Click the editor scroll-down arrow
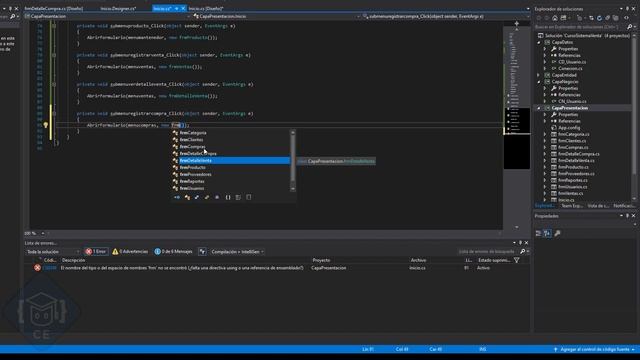The image size is (640, 360). 517,227
